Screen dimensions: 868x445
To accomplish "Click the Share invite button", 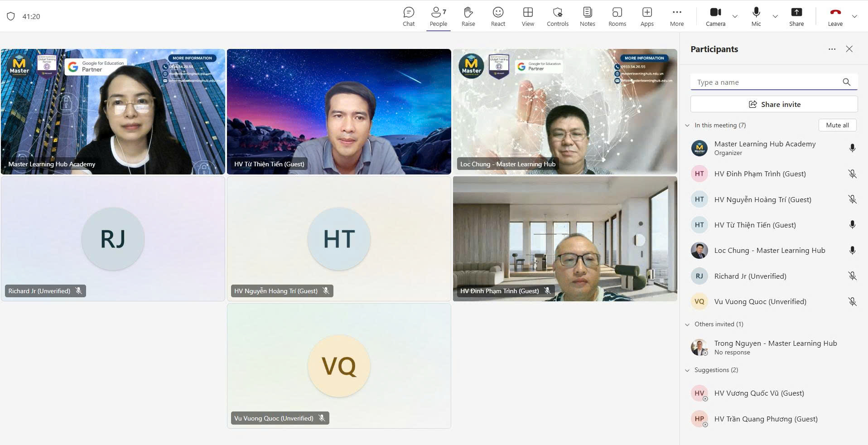I will coord(774,104).
